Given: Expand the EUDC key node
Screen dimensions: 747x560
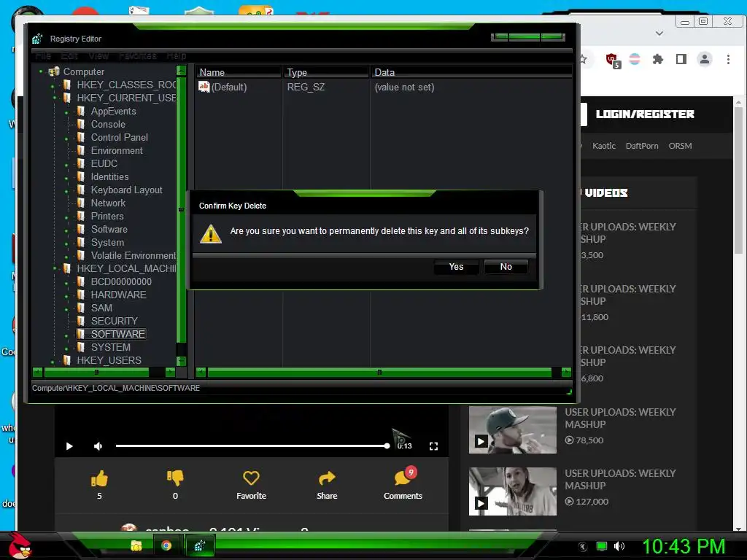Looking at the screenshot, I should [66, 166].
